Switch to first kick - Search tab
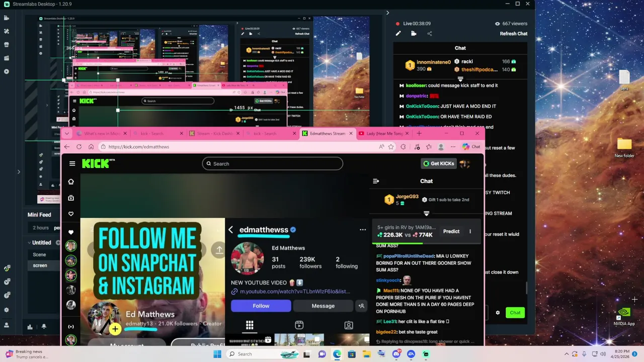Image resolution: width=644 pixels, height=362 pixels. point(158,133)
